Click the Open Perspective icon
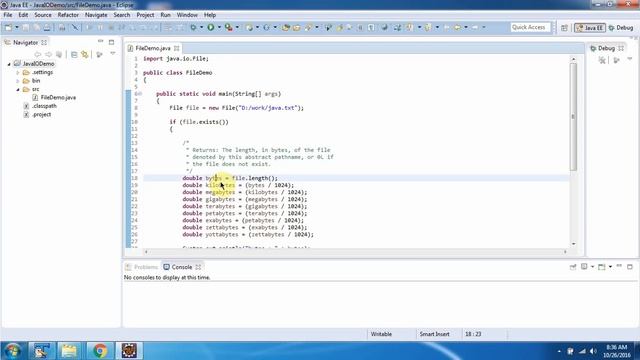640x360 pixels. (x=564, y=27)
